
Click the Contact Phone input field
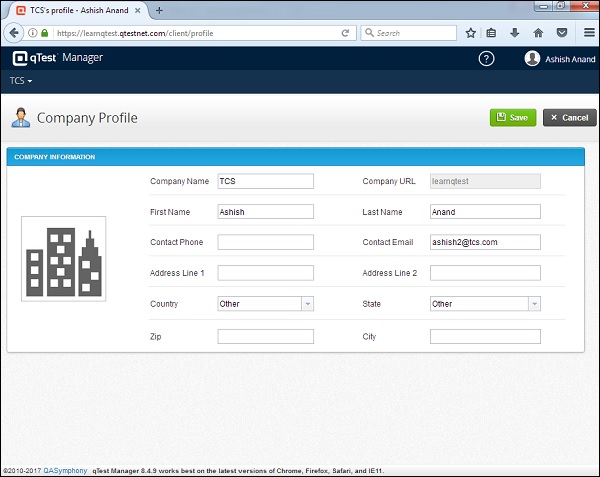point(266,242)
